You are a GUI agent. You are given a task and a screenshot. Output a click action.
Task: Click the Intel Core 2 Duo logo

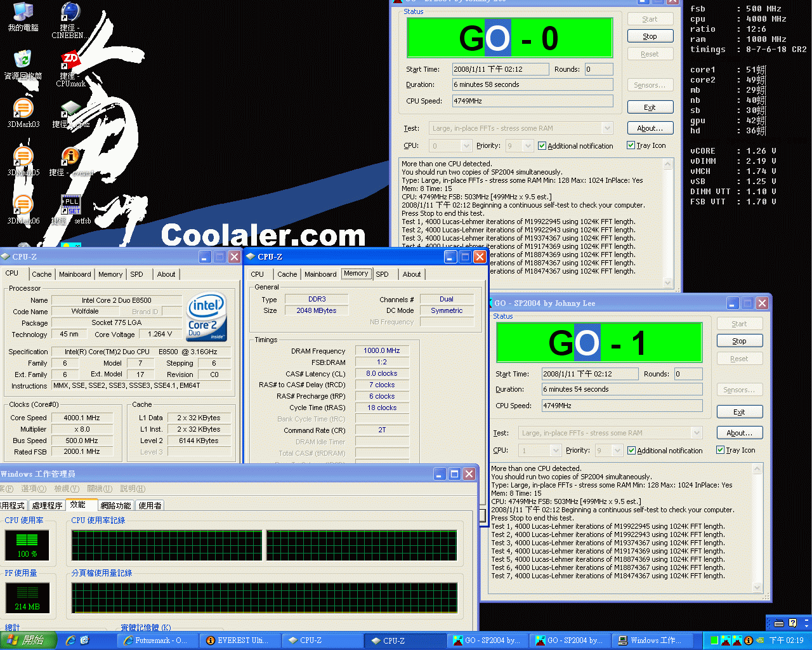point(206,317)
